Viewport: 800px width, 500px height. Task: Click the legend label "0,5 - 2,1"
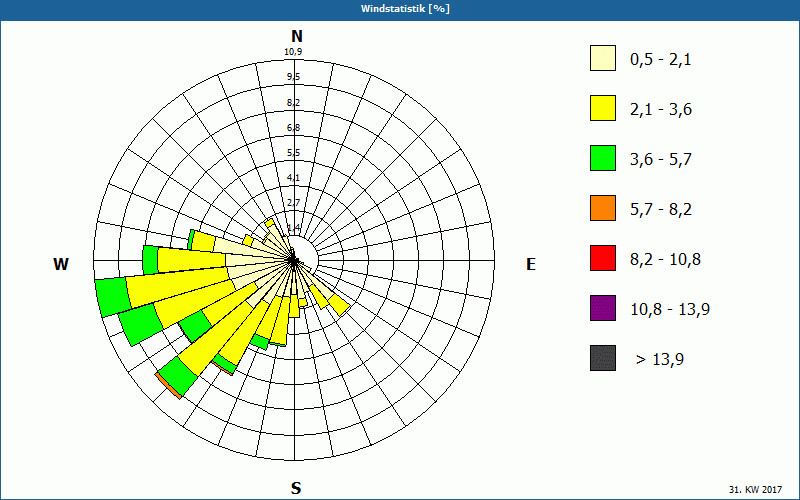click(661, 60)
